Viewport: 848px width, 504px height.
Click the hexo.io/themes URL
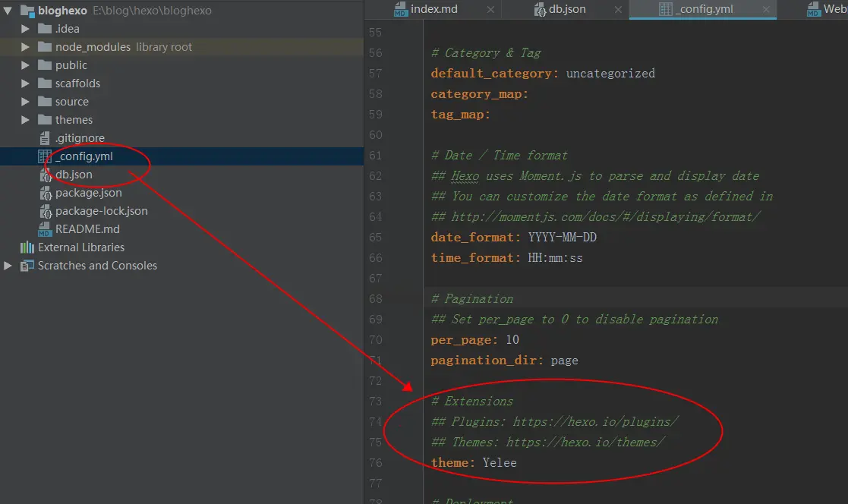(x=585, y=443)
